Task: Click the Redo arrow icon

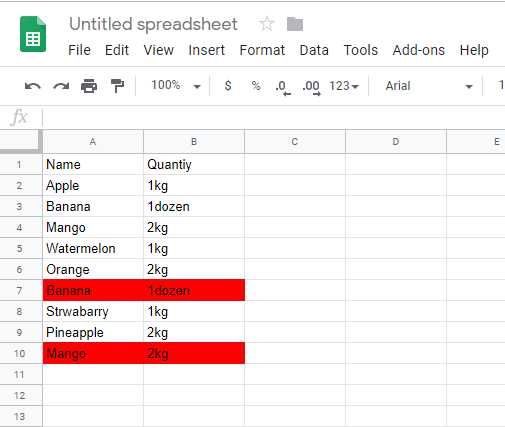Action: [x=61, y=86]
